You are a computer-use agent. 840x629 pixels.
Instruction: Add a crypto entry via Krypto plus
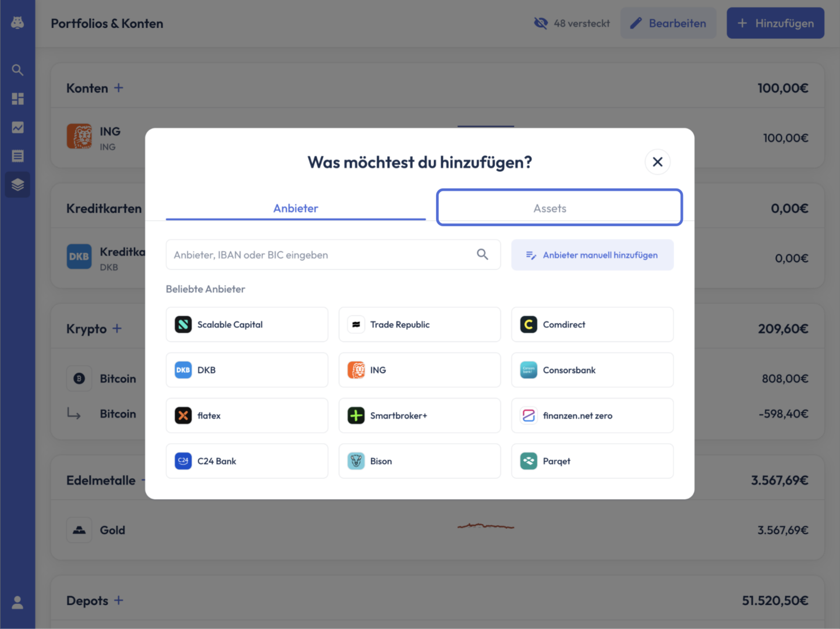coord(117,328)
